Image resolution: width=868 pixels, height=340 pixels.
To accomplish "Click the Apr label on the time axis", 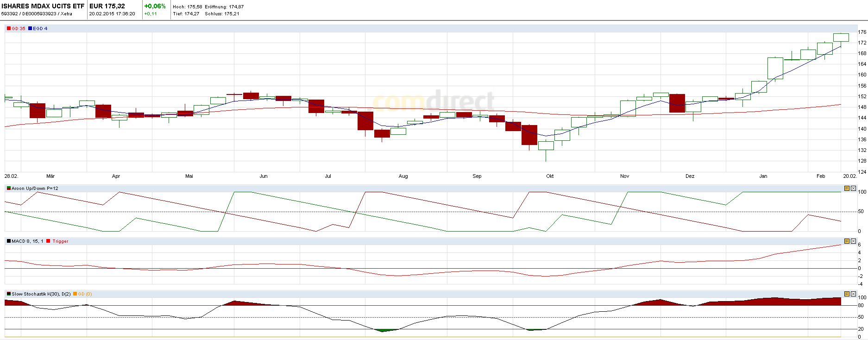I will (116, 176).
